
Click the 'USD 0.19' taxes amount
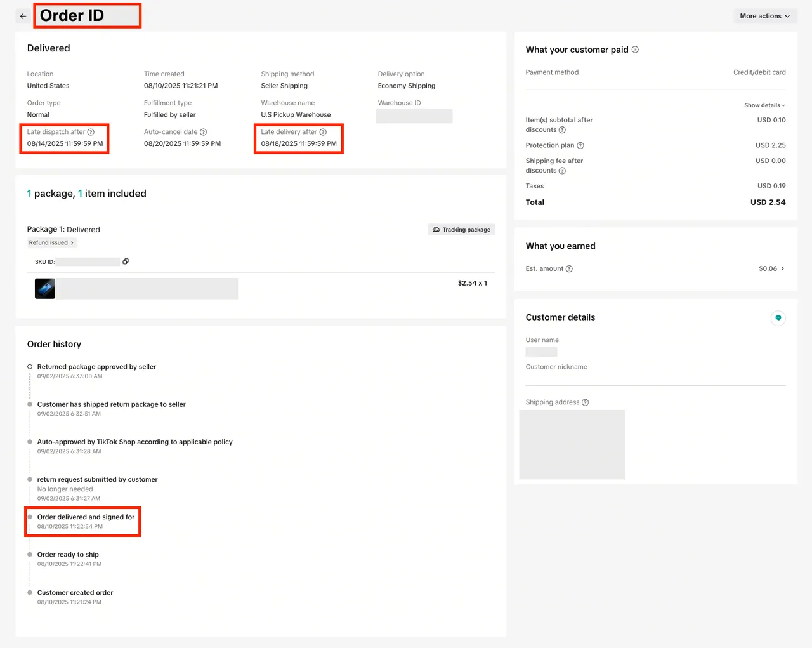pos(771,186)
